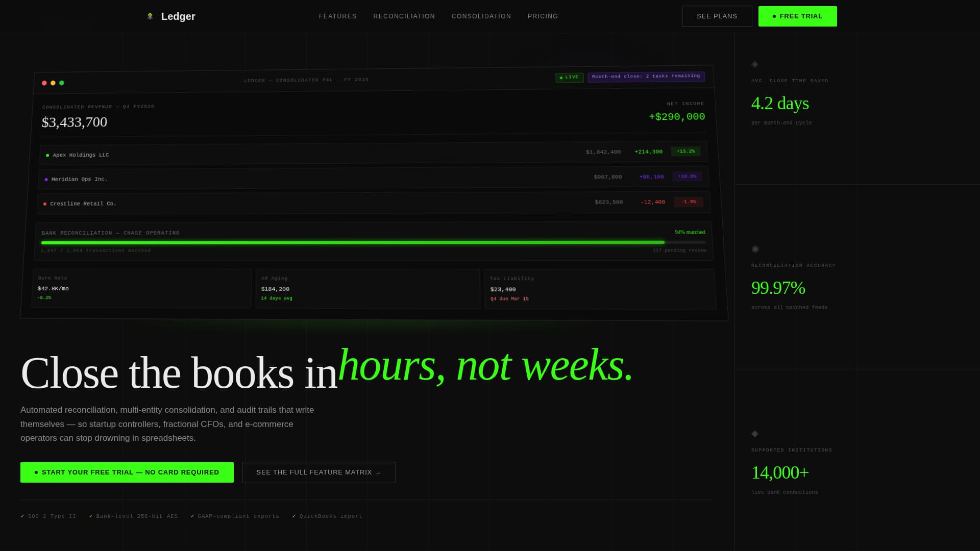See the full feature matrix
The width and height of the screenshot is (980, 551).
coord(319,472)
